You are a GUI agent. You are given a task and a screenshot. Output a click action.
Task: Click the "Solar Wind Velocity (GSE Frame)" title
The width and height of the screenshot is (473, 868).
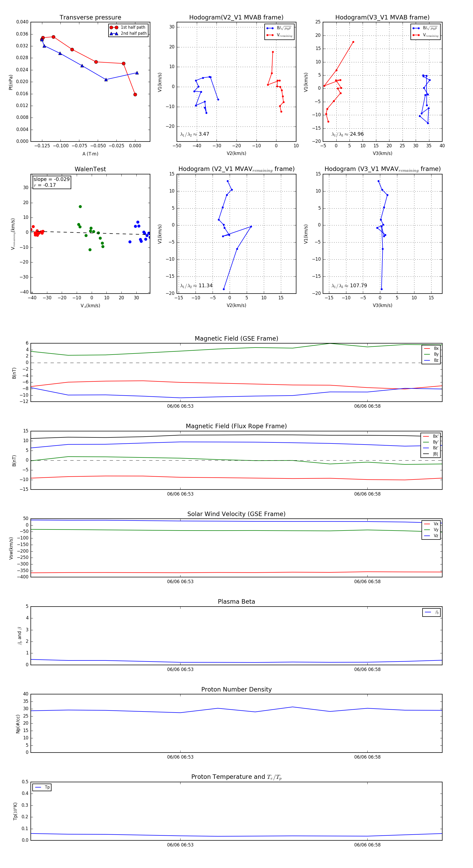pyautogui.click(x=236, y=514)
